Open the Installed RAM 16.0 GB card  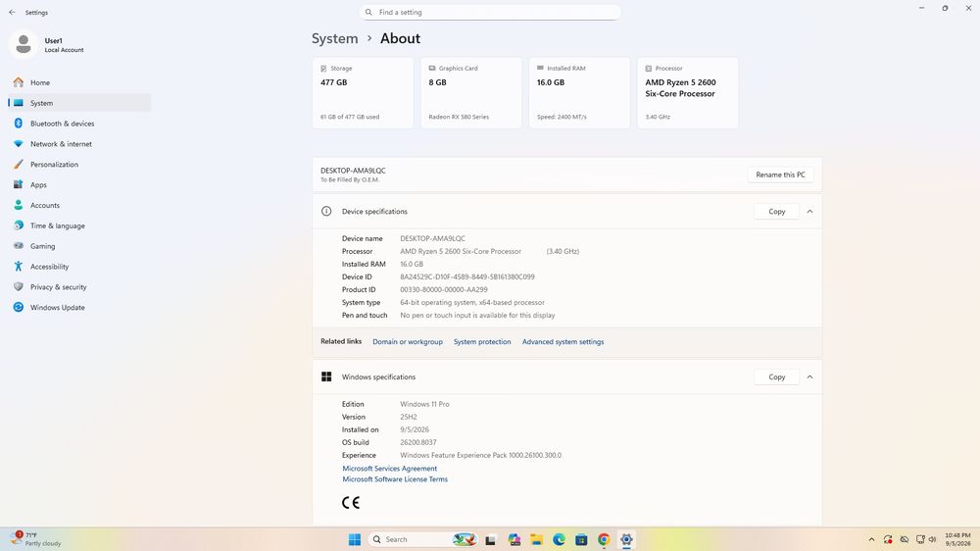coord(579,92)
